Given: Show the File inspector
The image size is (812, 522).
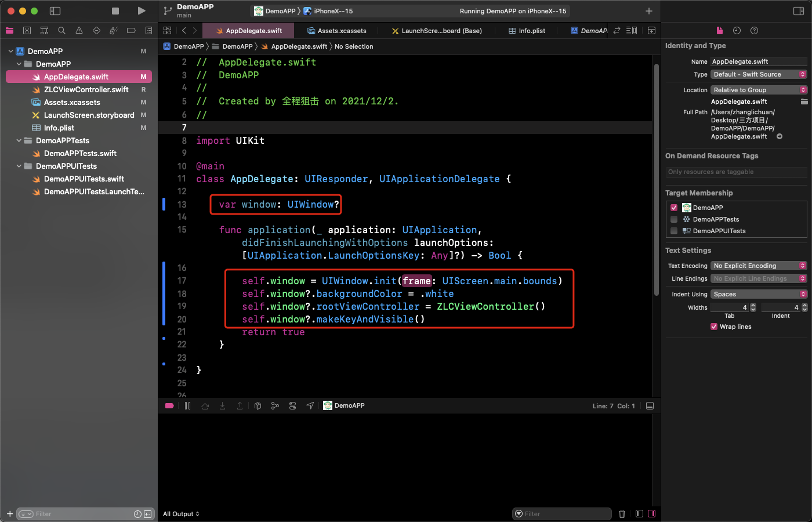Looking at the screenshot, I should coord(719,30).
